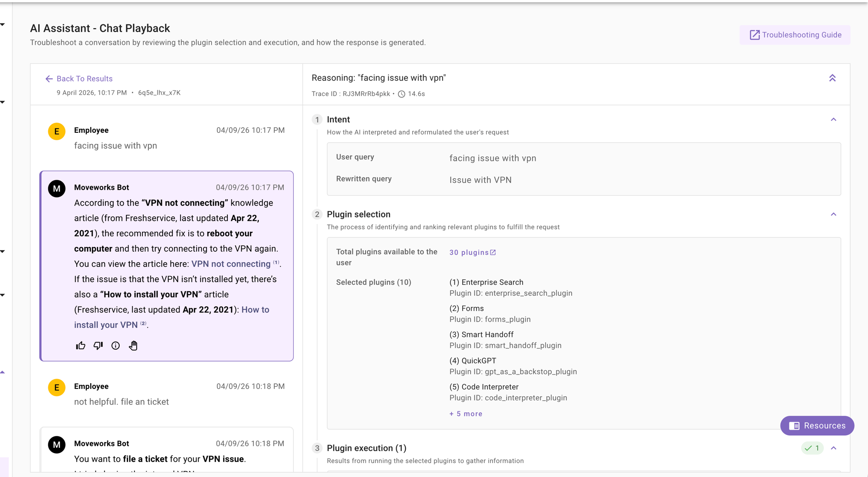Click the raise-hand feedback icon on bot response
The image size is (868, 477).
(x=133, y=345)
